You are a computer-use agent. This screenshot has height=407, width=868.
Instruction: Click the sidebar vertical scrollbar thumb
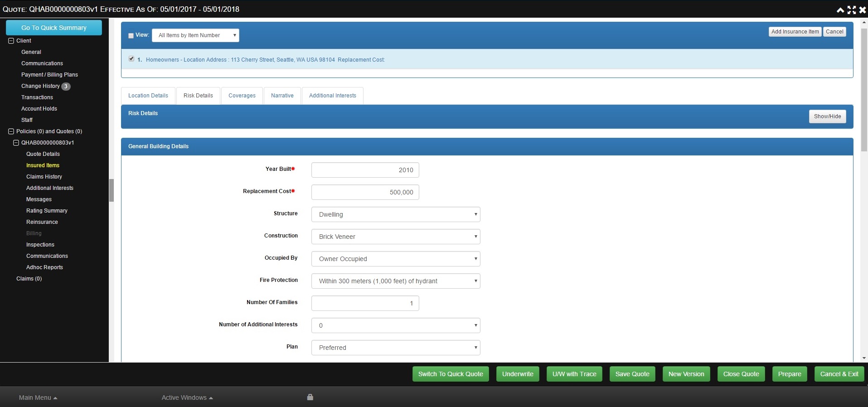[112, 190]
